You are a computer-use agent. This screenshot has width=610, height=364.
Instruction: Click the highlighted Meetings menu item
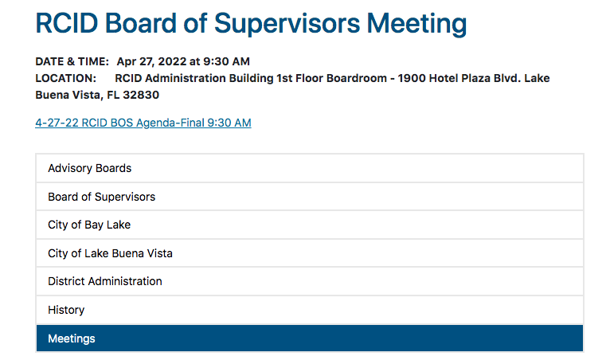72,339
